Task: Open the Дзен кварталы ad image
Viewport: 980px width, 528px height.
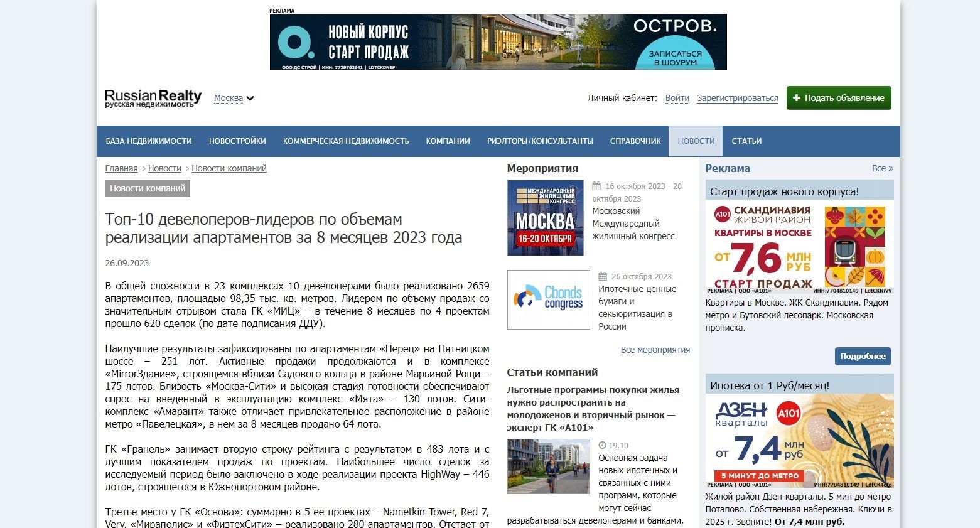Action: click(x=799, y=441)
